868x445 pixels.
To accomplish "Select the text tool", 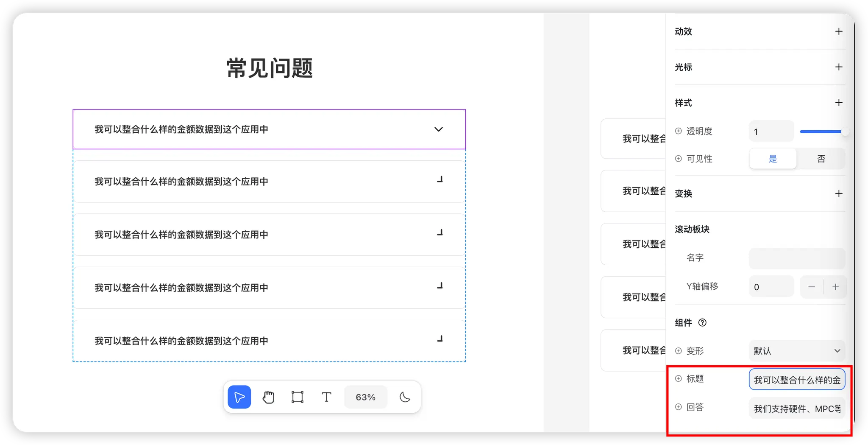I will (x=326, y=397).
